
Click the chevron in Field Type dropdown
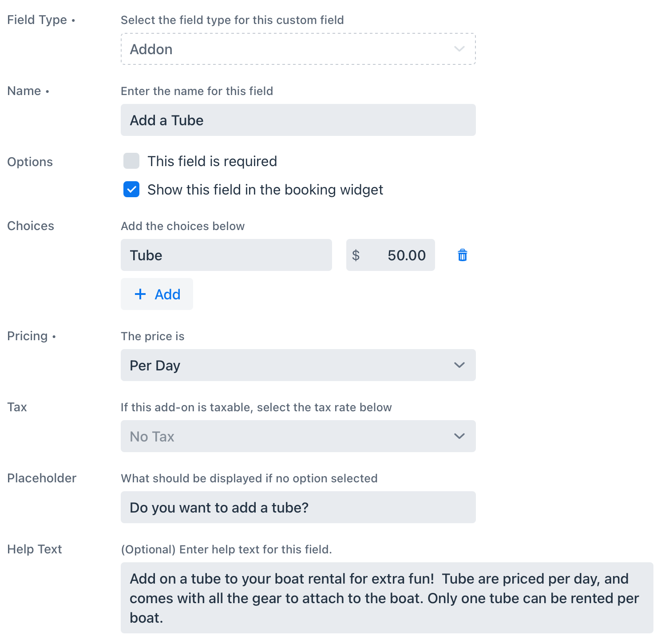[459, 49]
